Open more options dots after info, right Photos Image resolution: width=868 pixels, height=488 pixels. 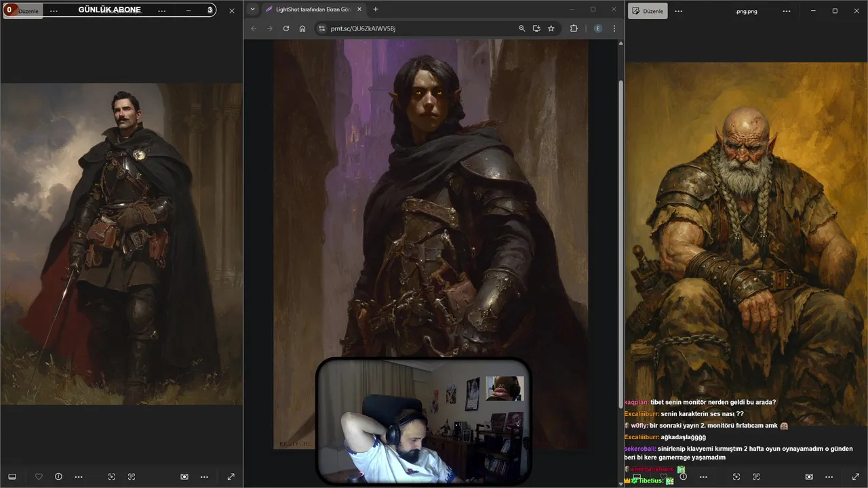coord(703,476)
